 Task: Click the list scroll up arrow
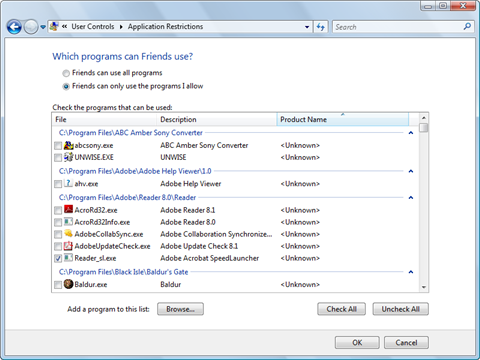424,118
